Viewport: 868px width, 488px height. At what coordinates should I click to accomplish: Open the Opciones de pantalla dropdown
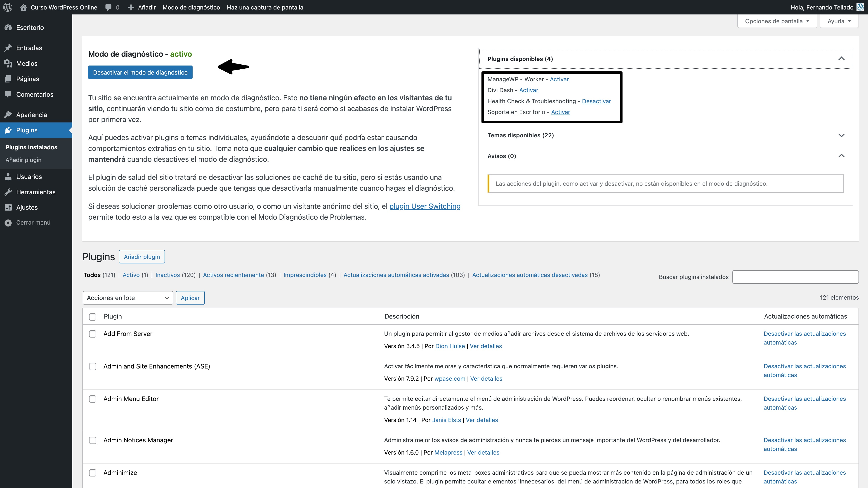[777, 21]
